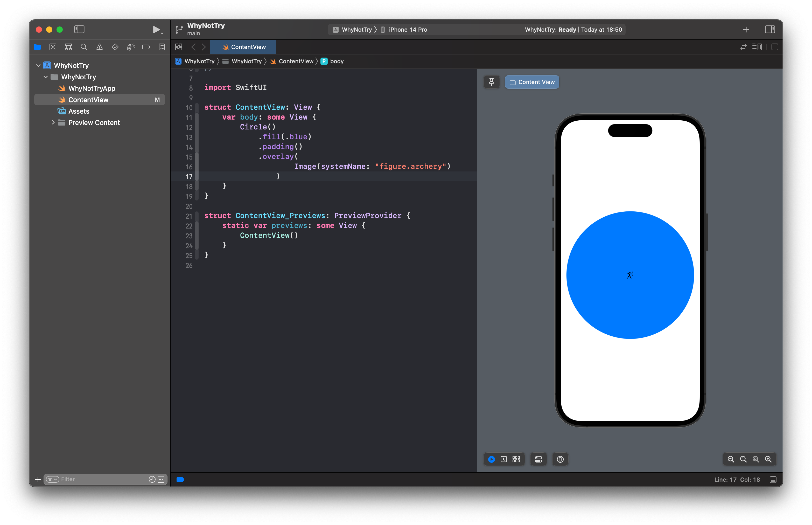Expand the Preview Content folder
Viewport: 812px width, 525px height.
(53, 122)
